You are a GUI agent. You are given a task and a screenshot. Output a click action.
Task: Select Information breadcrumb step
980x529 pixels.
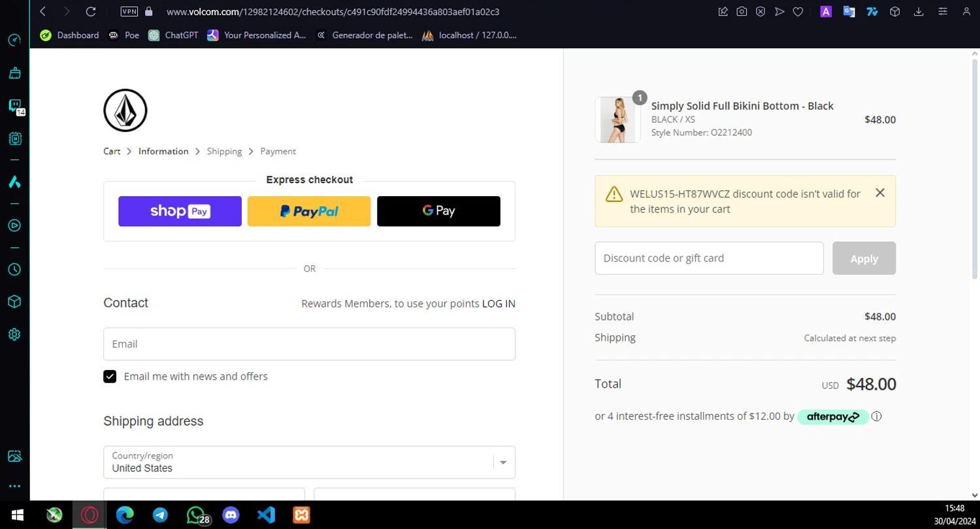click(163, 151)
